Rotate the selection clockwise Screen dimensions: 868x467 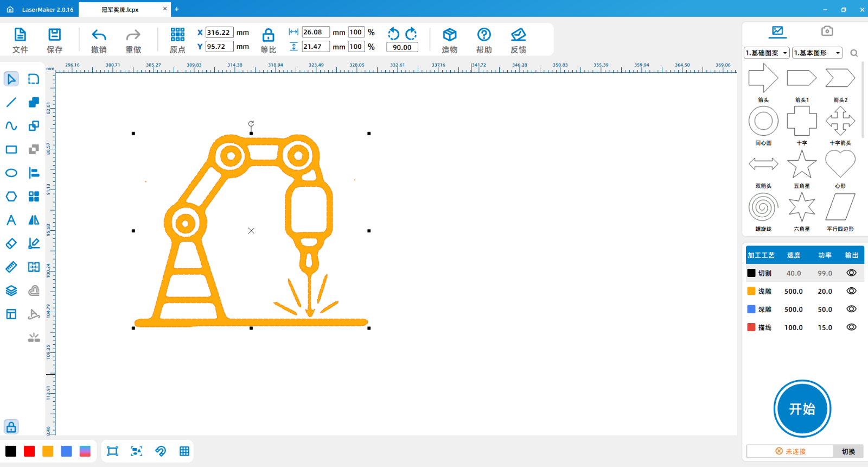point(411,34)
